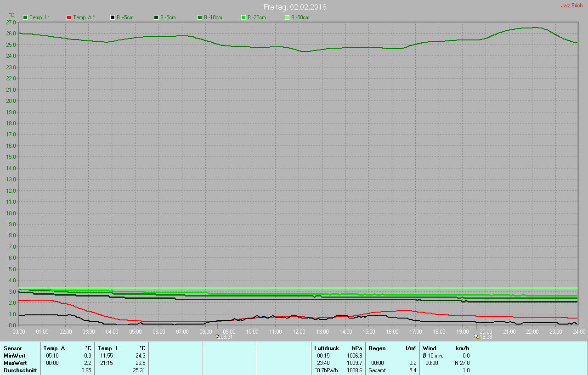
Task: Click the 0.0 temperature axis label
Action: pos(12,325)
